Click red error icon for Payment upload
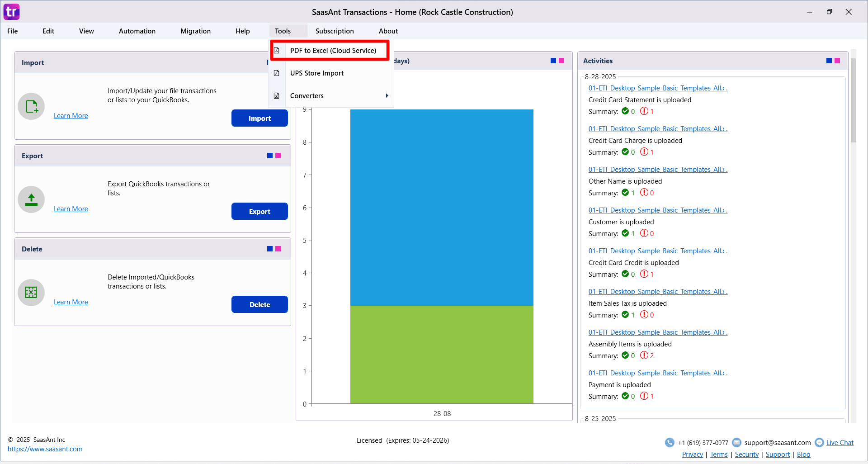The height and width of the screenshot is (464, 868). pyautogui.click(x=644, y=396)
